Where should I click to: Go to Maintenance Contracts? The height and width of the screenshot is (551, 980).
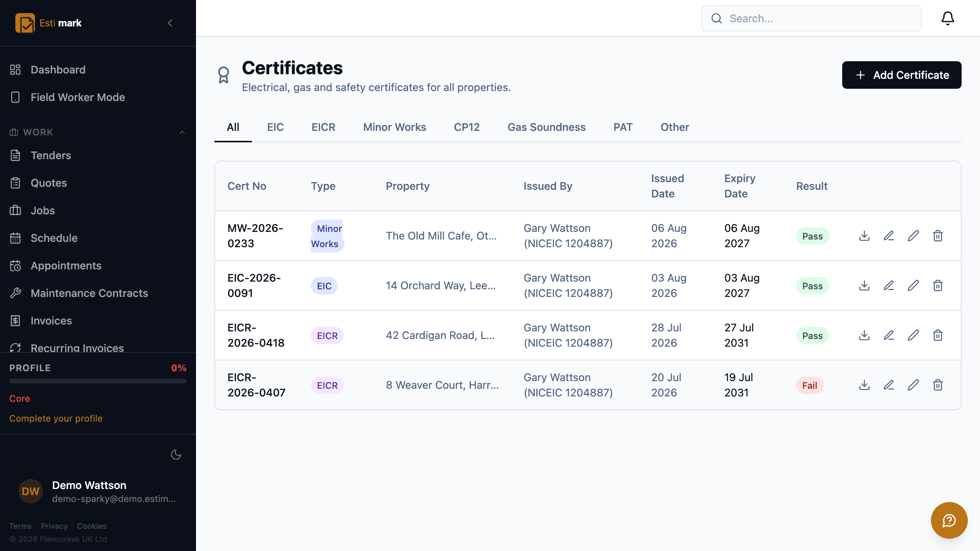pyautogui.click(x=98, y=293)
